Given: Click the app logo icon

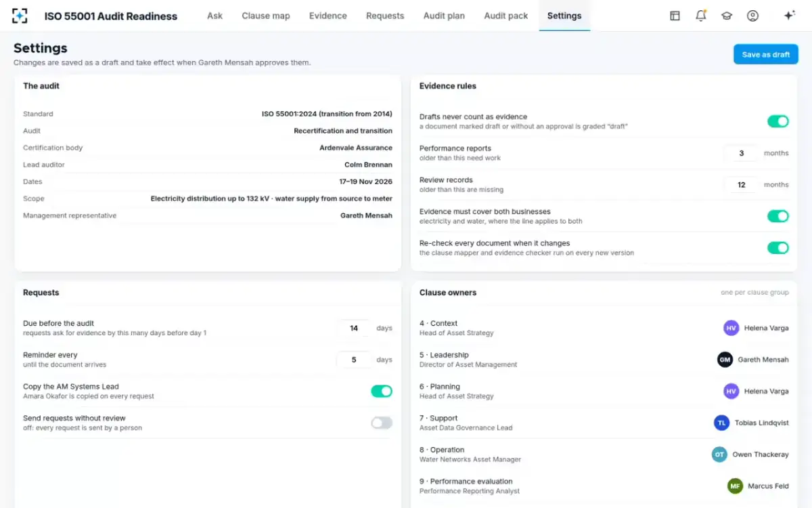Looking at the screenshot, I should click(20, 16).
